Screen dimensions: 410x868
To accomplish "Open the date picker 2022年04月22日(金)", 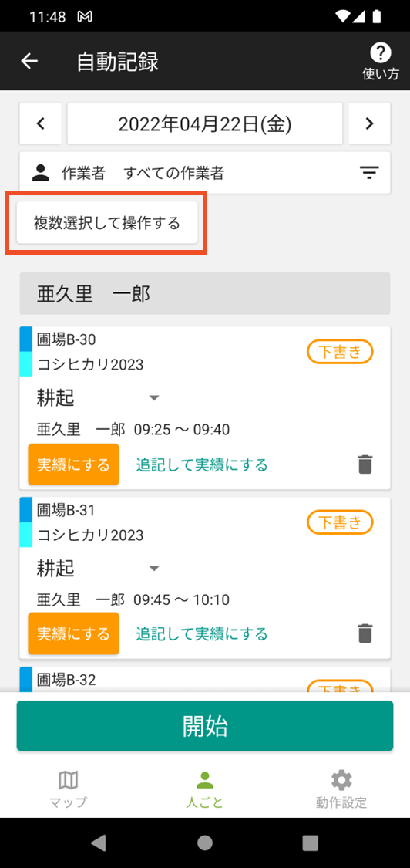I will coord(205,123).
